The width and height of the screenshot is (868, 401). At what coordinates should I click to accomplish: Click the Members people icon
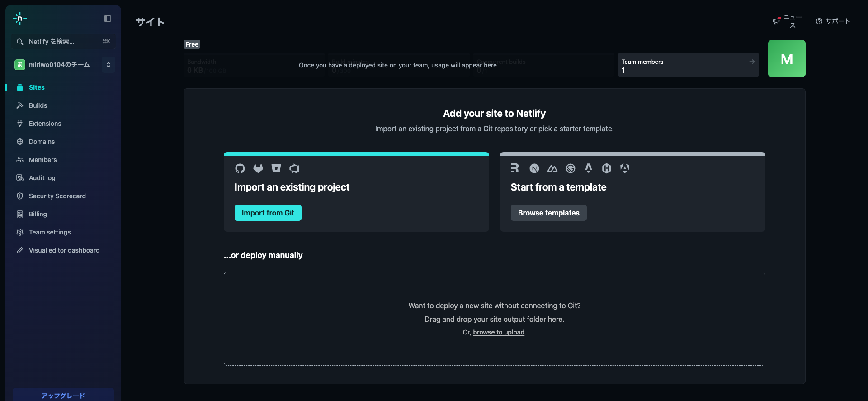[20, 160]
